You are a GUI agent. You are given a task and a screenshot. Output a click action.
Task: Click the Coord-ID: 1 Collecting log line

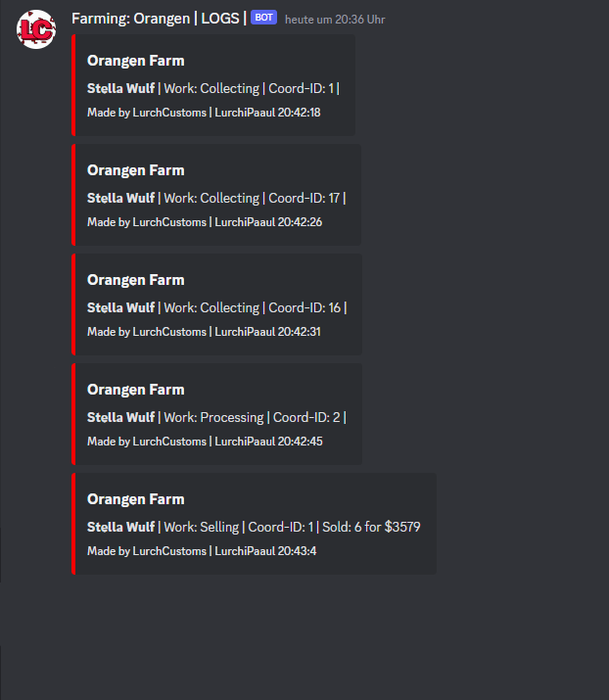tap(213, 88)
